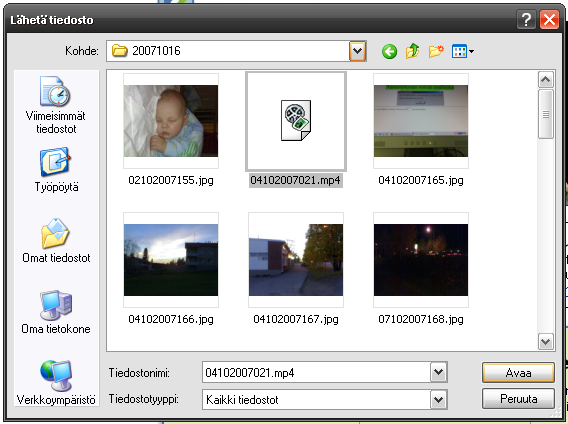
Task: Click the green Back arrow icon
Action: (x=389, y=51)
